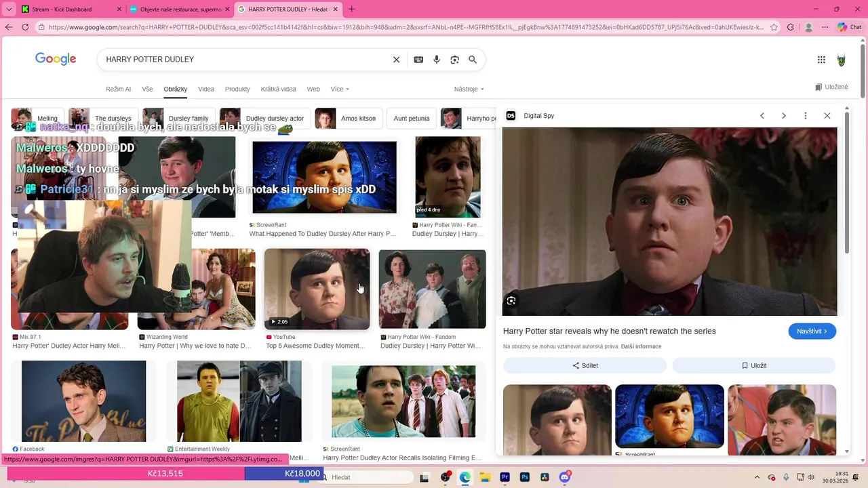Click the Digital Spy source logo

(511, 116)
